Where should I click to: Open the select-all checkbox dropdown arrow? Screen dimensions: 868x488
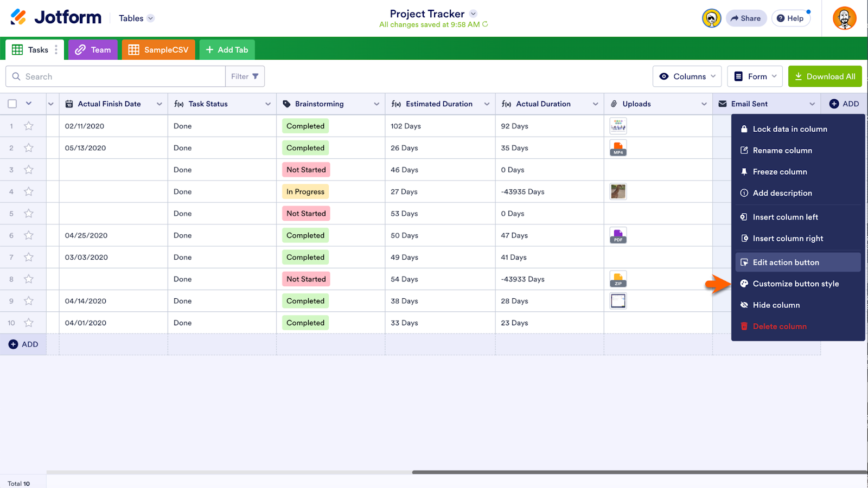(x=29, y=104)
